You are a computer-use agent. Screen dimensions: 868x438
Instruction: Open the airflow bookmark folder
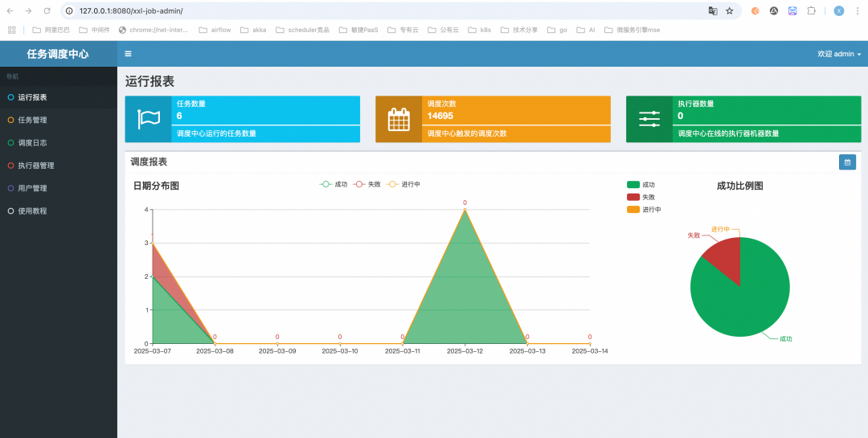click(215, 30)
